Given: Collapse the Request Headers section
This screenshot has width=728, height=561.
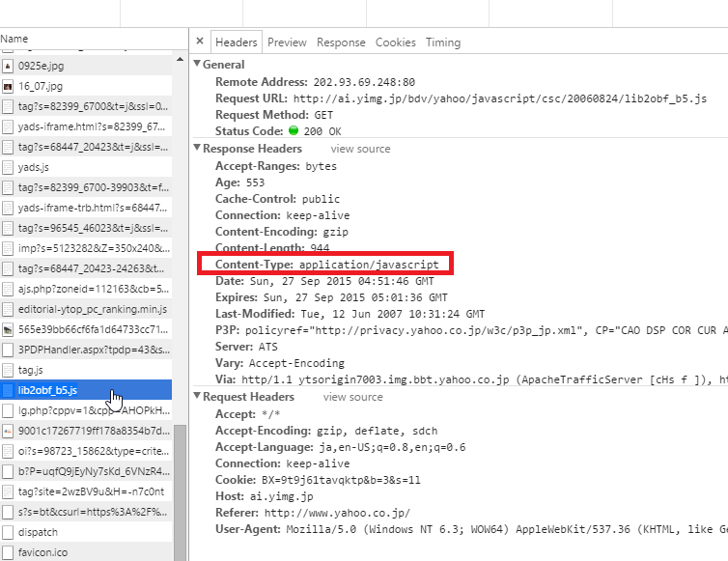Looking at the screenshot, I should (197, 396).
